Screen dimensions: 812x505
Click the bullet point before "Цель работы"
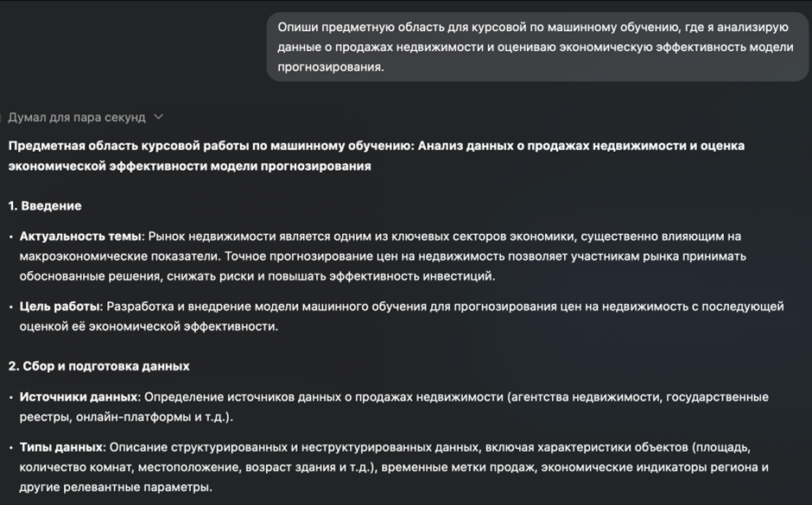click(11, 307)
